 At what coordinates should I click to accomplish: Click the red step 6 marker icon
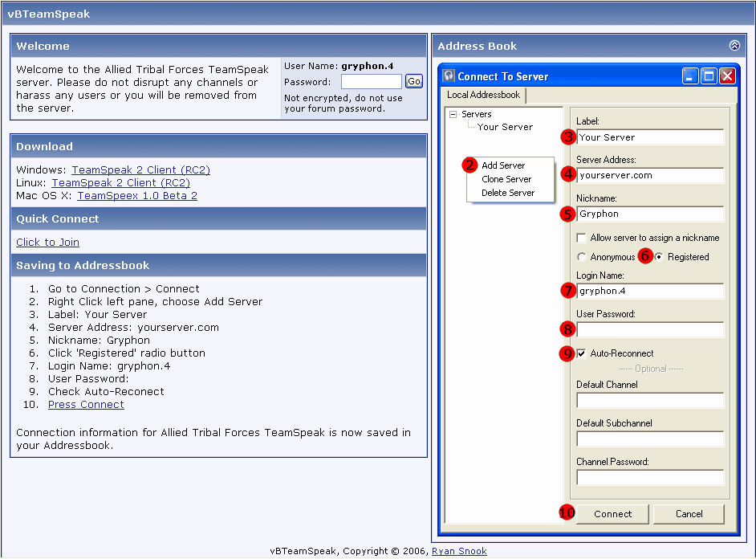(x=645, y=257)
